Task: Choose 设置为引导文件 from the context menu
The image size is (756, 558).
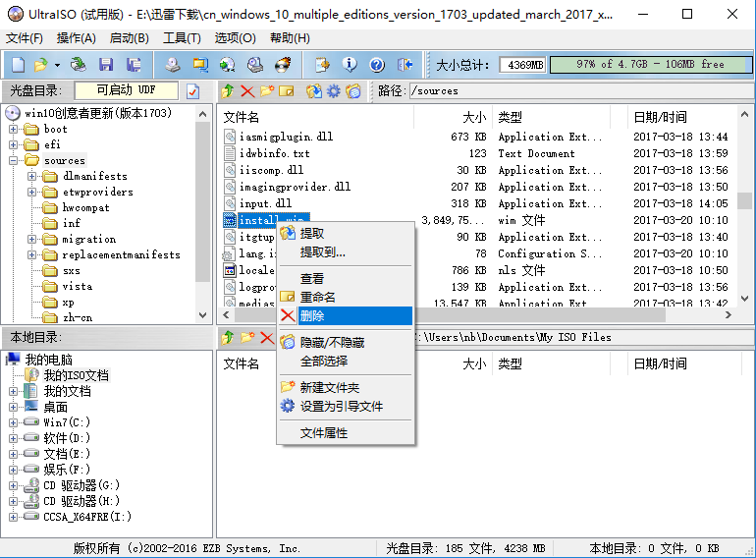Action: tap(346, 407)
